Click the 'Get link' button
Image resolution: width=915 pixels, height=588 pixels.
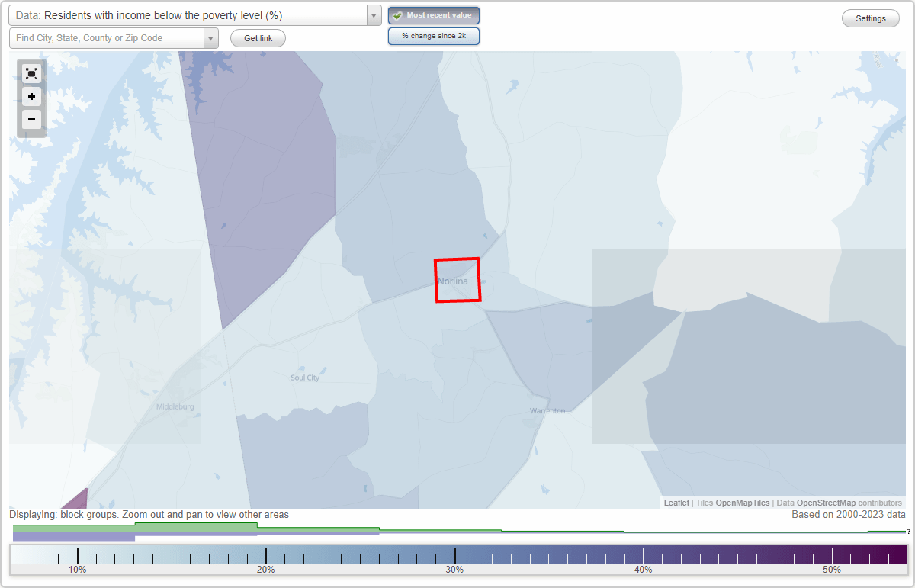(x=257, y=37)
